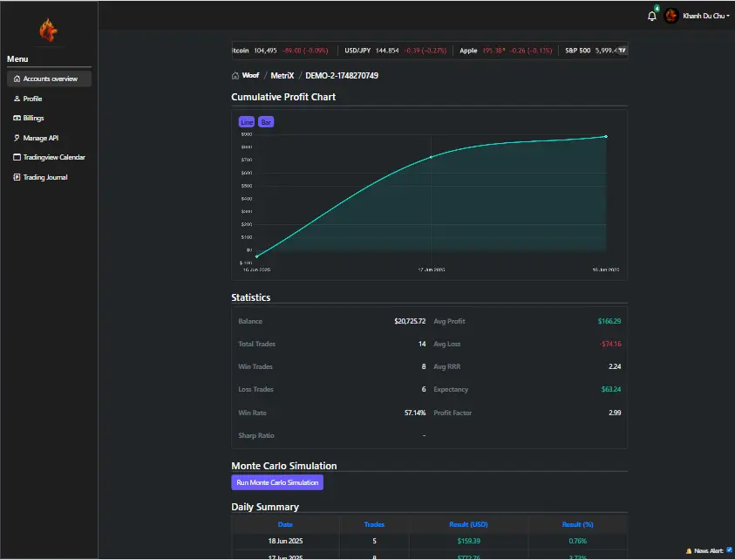This screenshot has height=560, width=735.
Task: Click the Manage API key icon
Action: 17,138
